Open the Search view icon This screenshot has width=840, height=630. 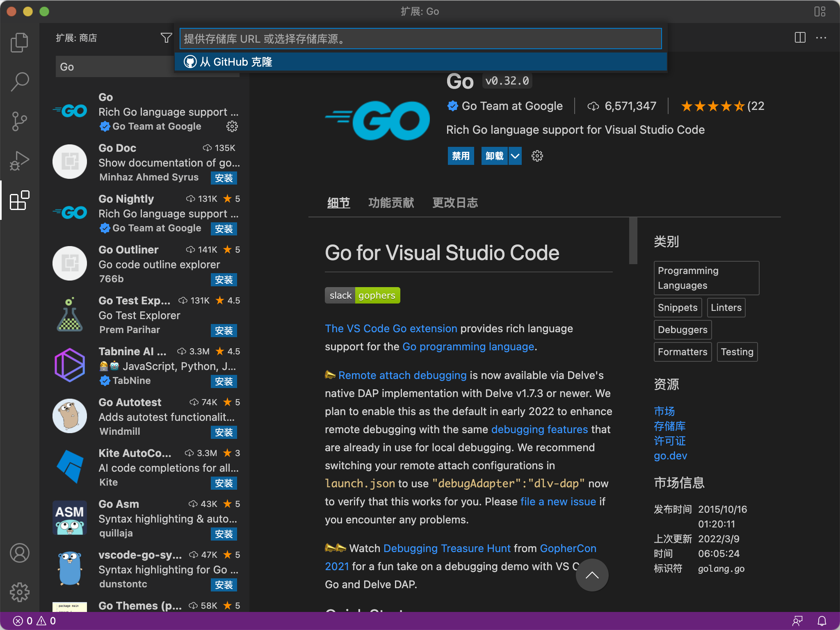click(19, 82)
